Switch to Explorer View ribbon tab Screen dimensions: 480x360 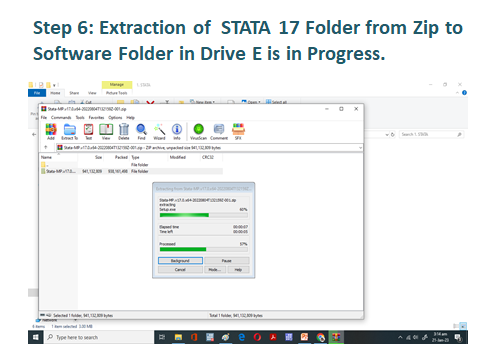coord(92,93)
